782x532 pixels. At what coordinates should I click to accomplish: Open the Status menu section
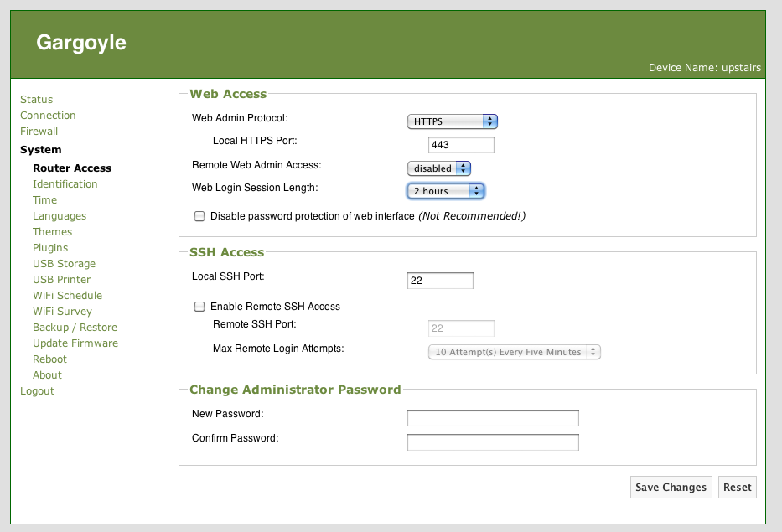pyautogui.click(x=36, y=100)
